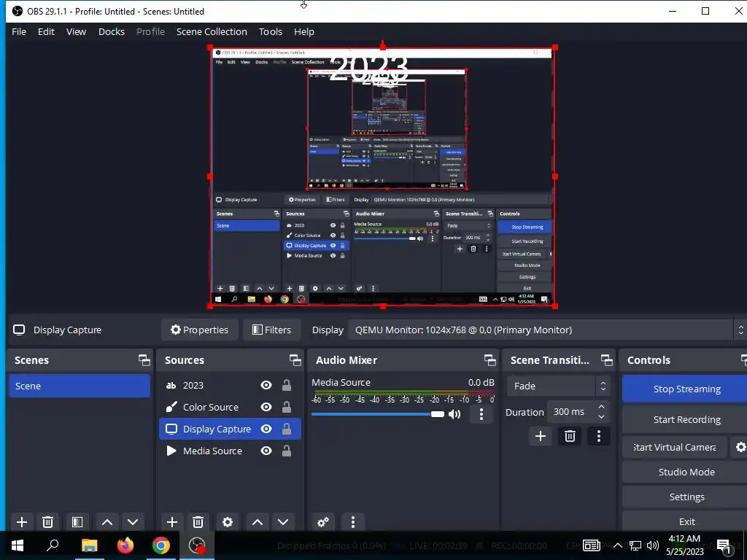This screenshot has width=747, height=560.
Task: Open Chrome from the taskbar
Action: tap(161, 545)
